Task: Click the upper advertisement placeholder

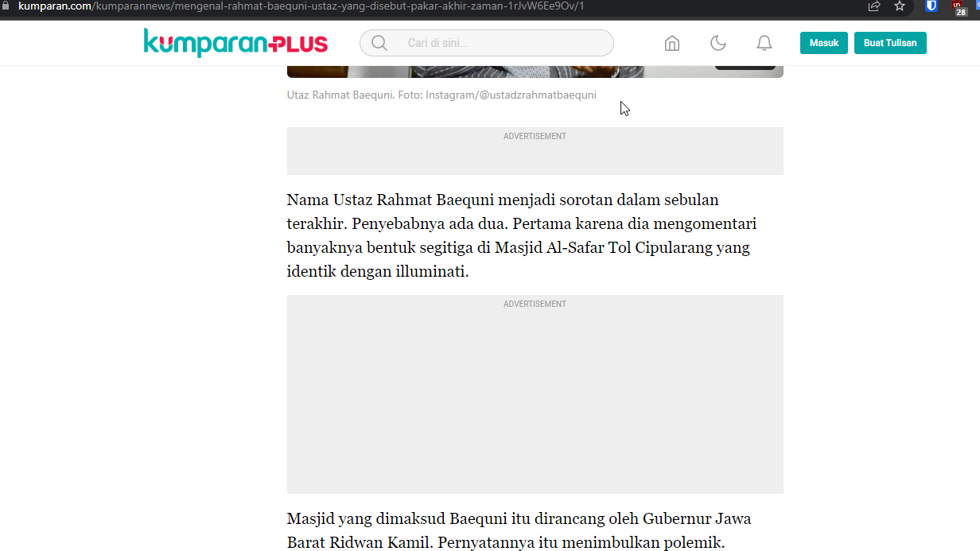Action: (535, 151)
